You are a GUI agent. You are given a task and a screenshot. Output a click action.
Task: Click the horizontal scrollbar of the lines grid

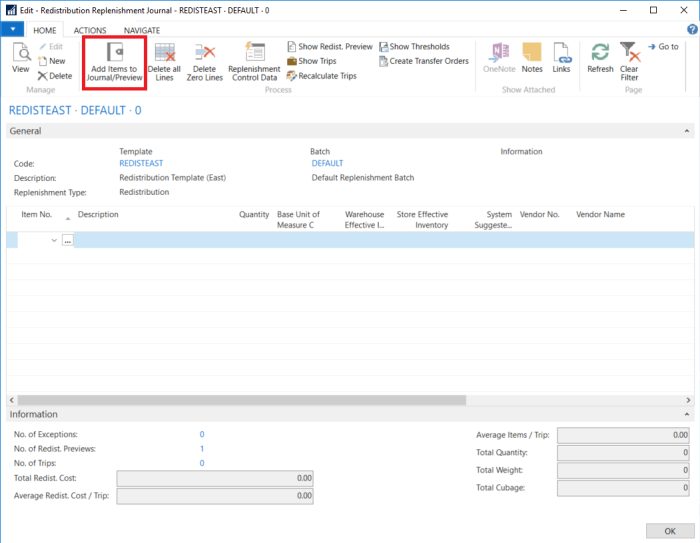[242, 400]
